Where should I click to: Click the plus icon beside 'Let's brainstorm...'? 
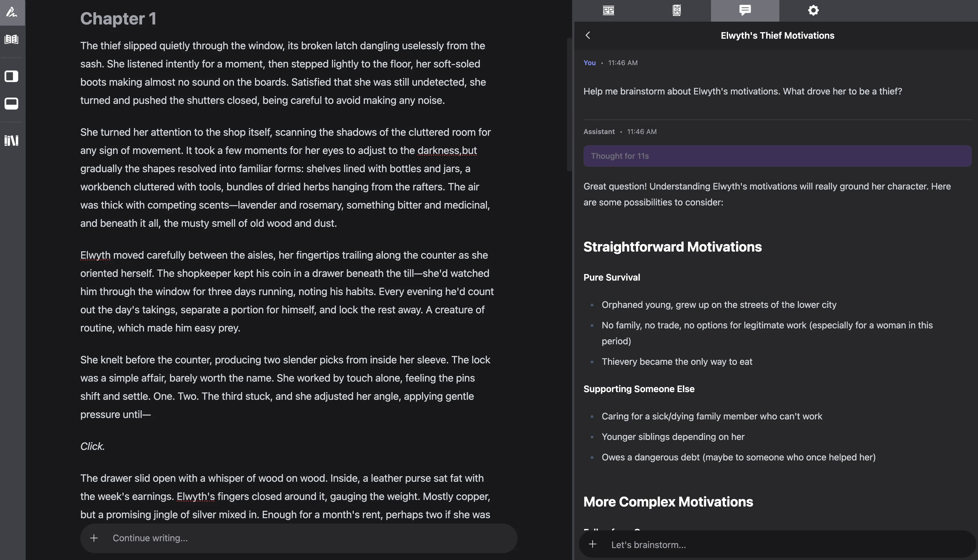[593, 544]
